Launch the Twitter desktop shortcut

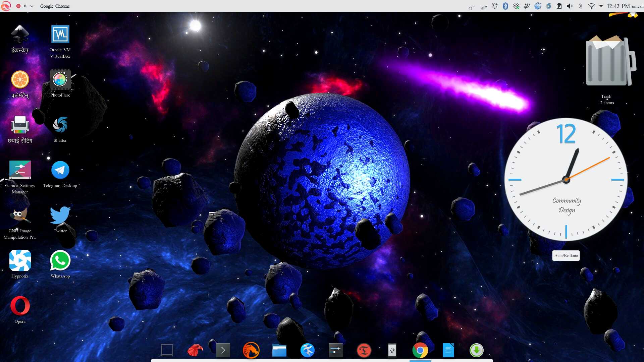click(x=60, y=216)
